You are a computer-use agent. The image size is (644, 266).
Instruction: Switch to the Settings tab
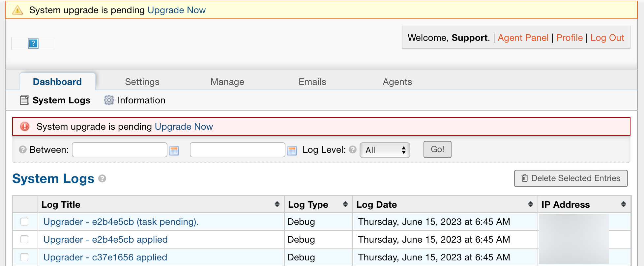click(142, 82)
